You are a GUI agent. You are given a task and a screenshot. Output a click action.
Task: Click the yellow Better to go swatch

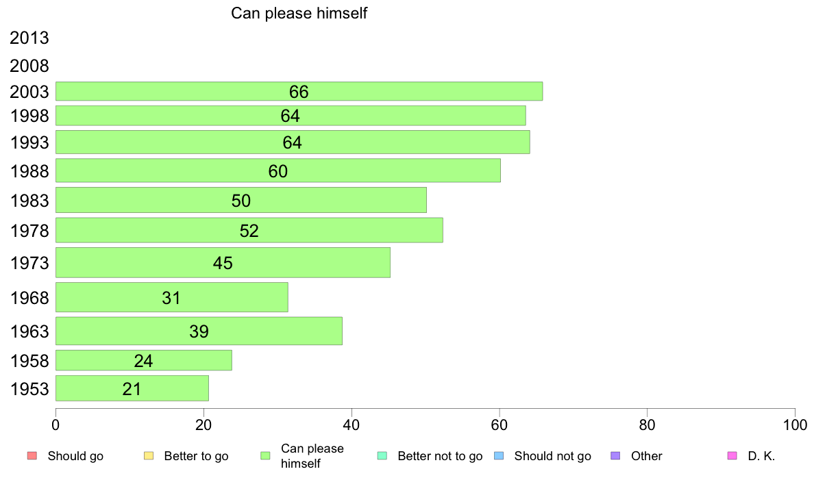pos(148,456)
